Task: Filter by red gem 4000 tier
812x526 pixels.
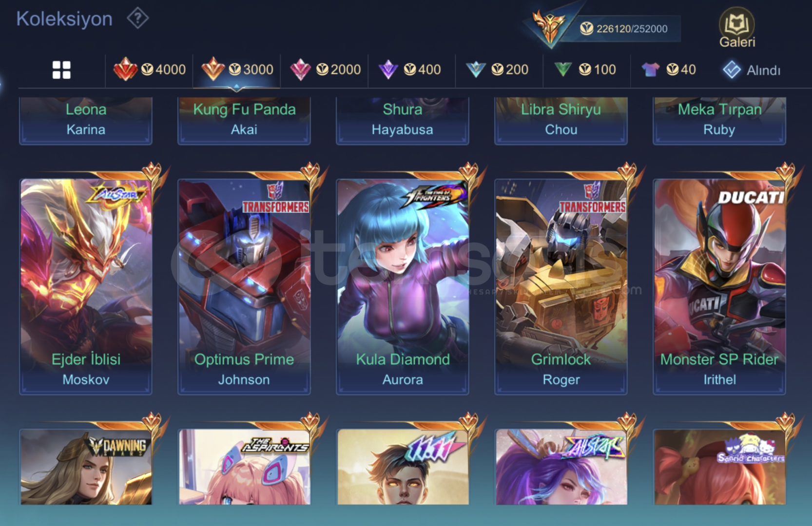Action: pyautogui.click(x=149, y=70)
